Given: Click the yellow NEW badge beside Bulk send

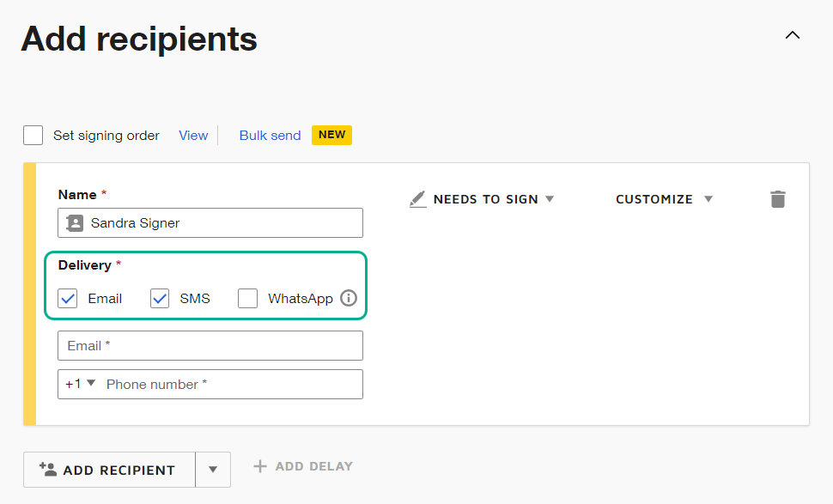Looking at the screenshot, I should pyautogui.click(x=331, y=135).
